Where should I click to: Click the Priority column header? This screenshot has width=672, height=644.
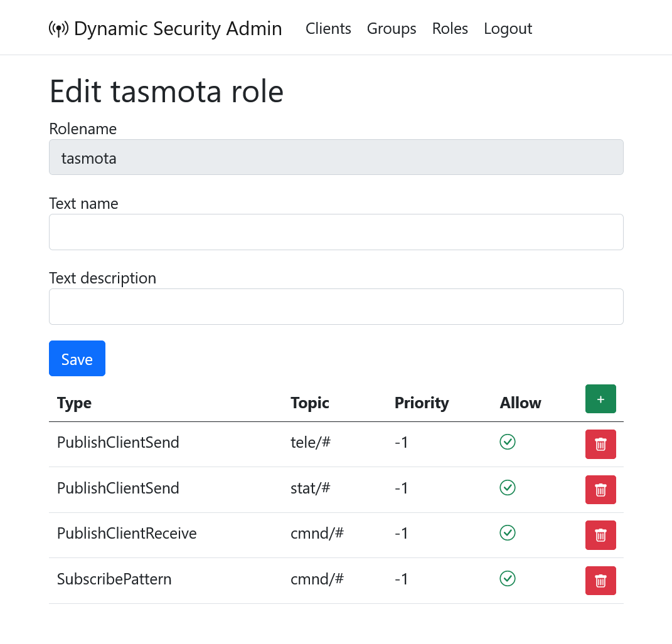(x=422, y=403)
